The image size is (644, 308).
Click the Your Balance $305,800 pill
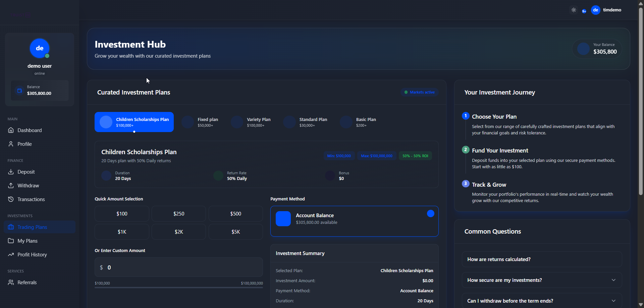(597, 49)
